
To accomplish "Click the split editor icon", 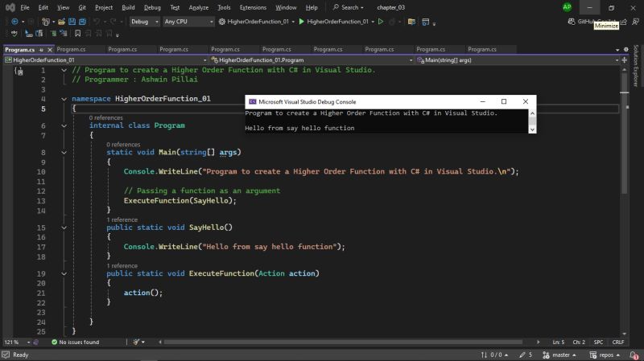I will 625,59.
